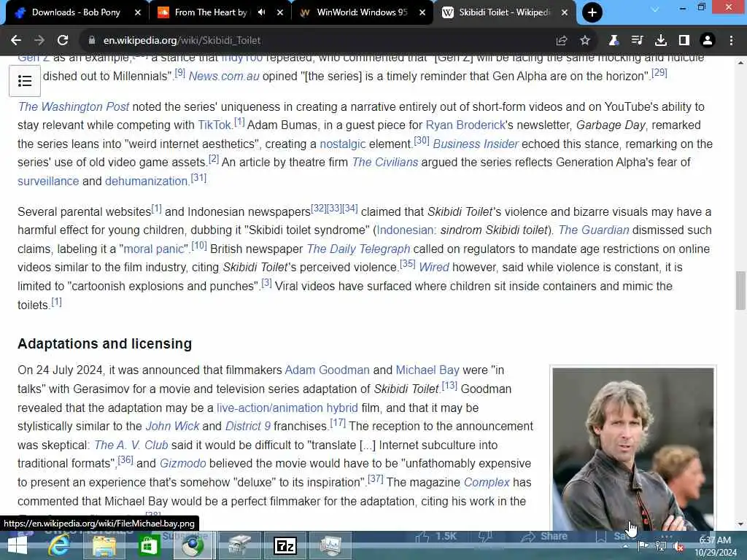
Task: Click the muted volume tray icon
Action: click(x=678, y=546)
